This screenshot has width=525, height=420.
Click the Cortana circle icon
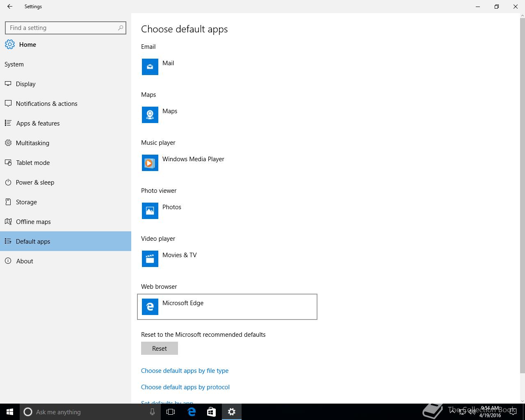point(28,412)
